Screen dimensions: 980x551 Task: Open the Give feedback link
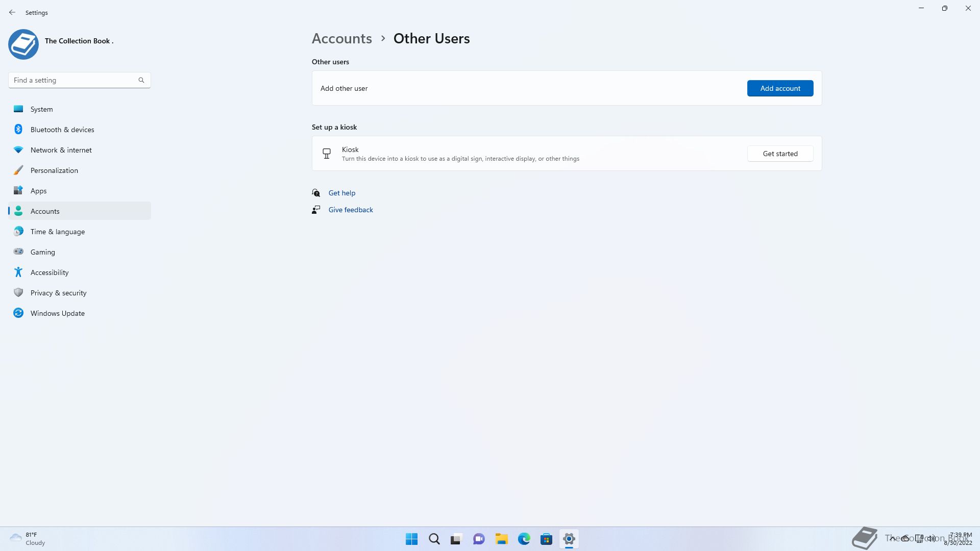pyautogui.click(x=351, y=210)
